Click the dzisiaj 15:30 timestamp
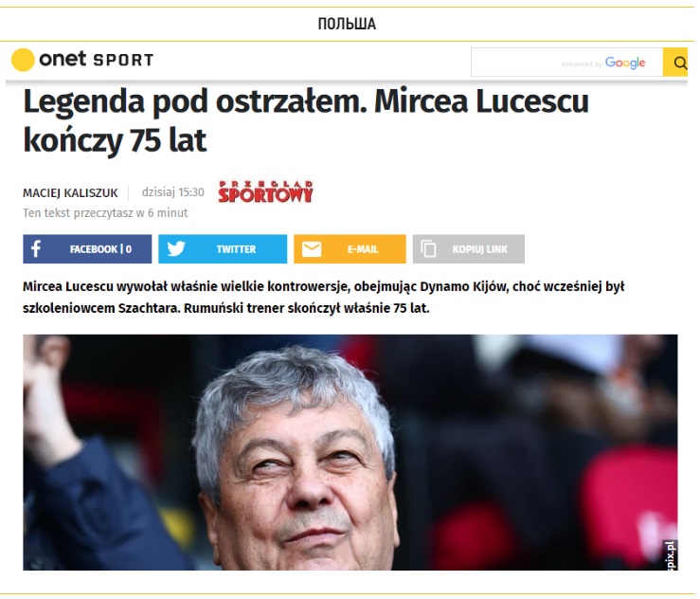 click(x=173, y=192)
